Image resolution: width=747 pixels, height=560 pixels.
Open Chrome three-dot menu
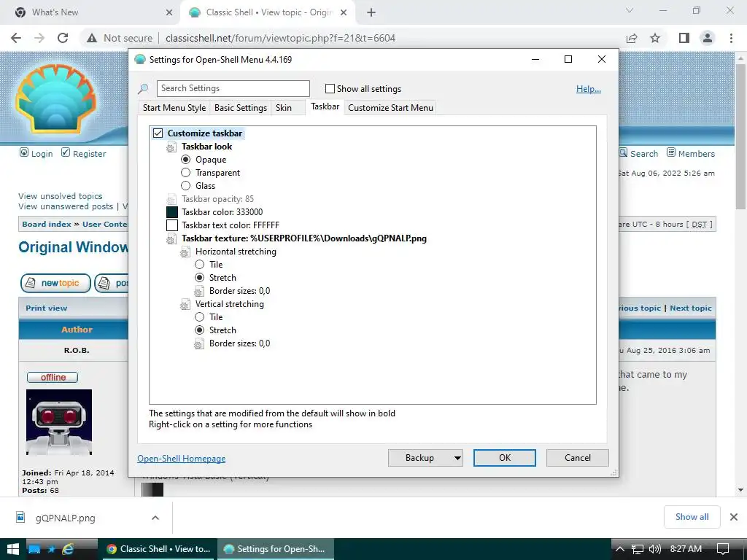731,38
